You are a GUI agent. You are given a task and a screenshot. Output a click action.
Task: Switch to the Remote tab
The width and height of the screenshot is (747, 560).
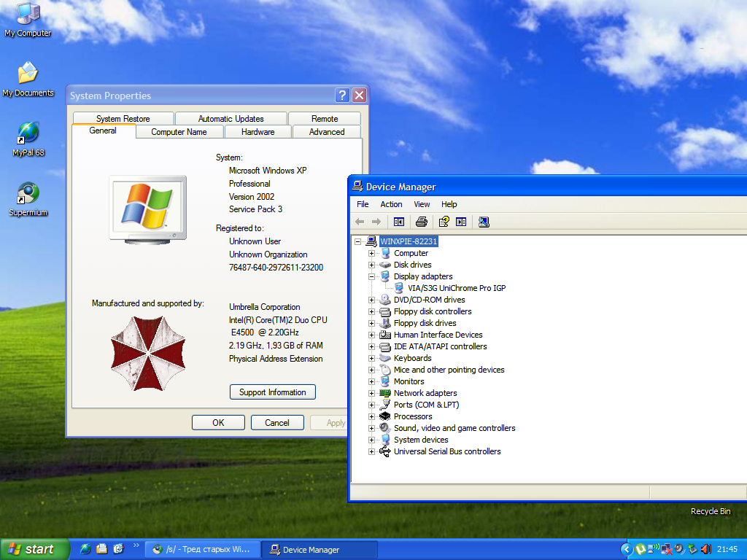(325, 119)
